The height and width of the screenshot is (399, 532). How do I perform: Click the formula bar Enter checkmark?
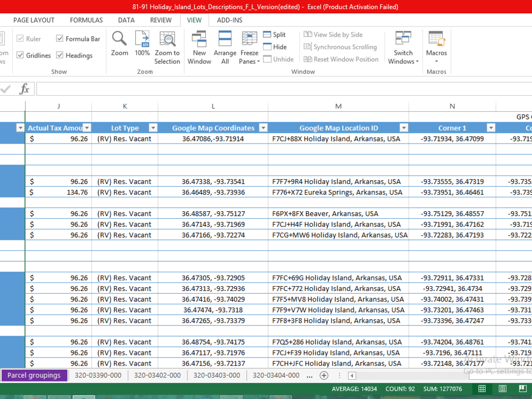click(x=5, y=89)
